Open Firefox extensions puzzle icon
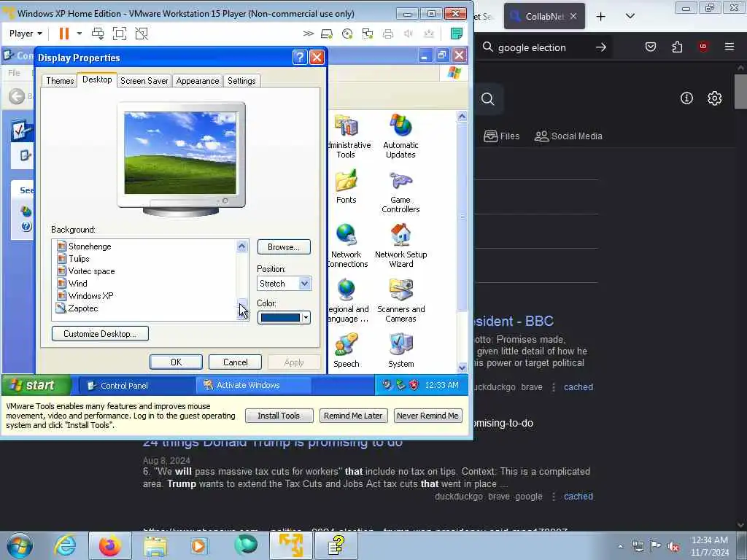The width and height of the screenshot is (747, 560). click(x=677, y=47)
